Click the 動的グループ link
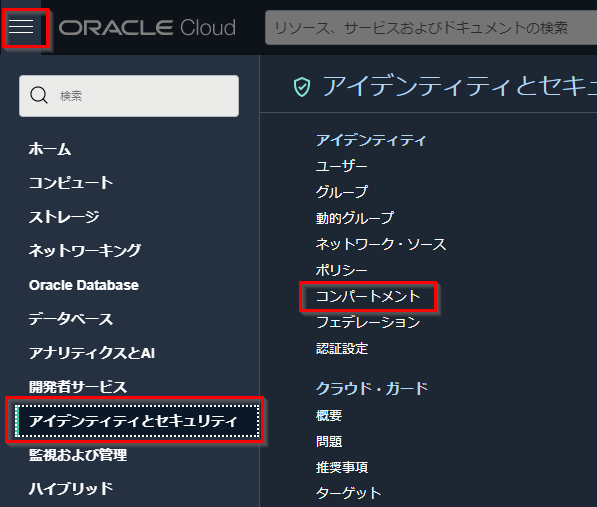The image size is (597, 507). [355, 218]
